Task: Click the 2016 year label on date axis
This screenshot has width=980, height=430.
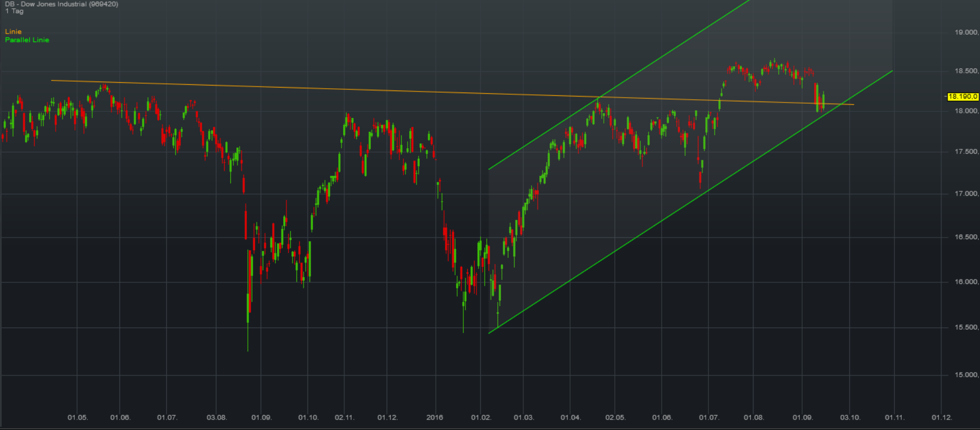Action: (435, 417)
